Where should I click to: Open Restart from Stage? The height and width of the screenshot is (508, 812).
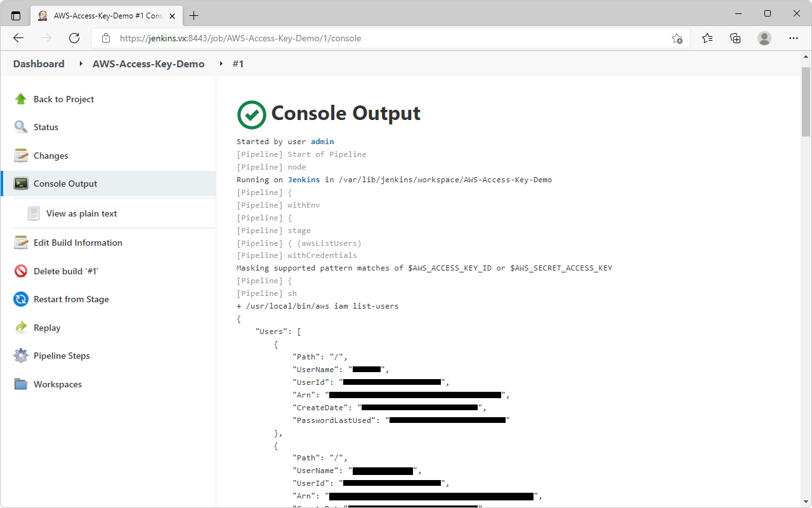(x=71, y=299)
